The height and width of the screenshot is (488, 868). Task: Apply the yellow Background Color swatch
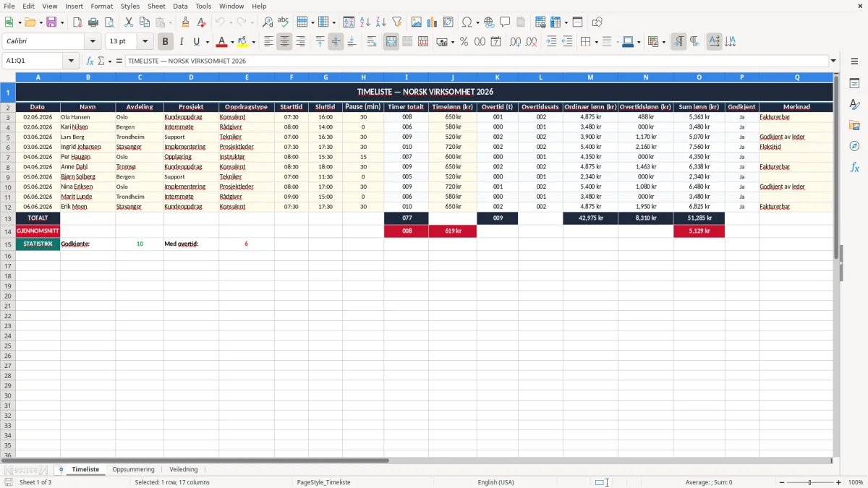point(243,42)
